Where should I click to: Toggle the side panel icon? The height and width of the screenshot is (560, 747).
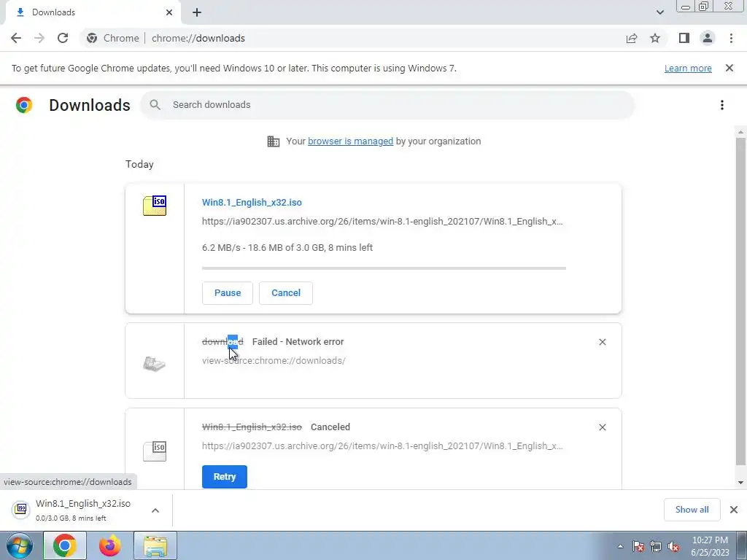coord(684,38)
